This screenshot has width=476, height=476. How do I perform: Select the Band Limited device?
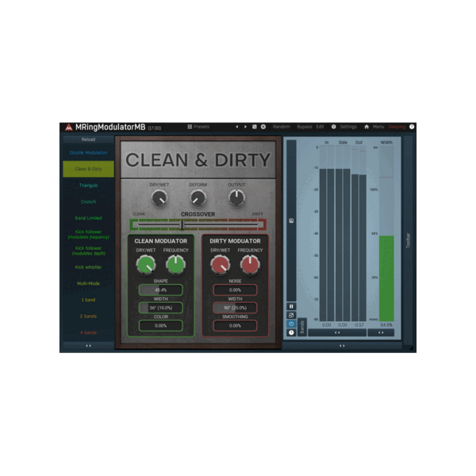pos(88,218)
